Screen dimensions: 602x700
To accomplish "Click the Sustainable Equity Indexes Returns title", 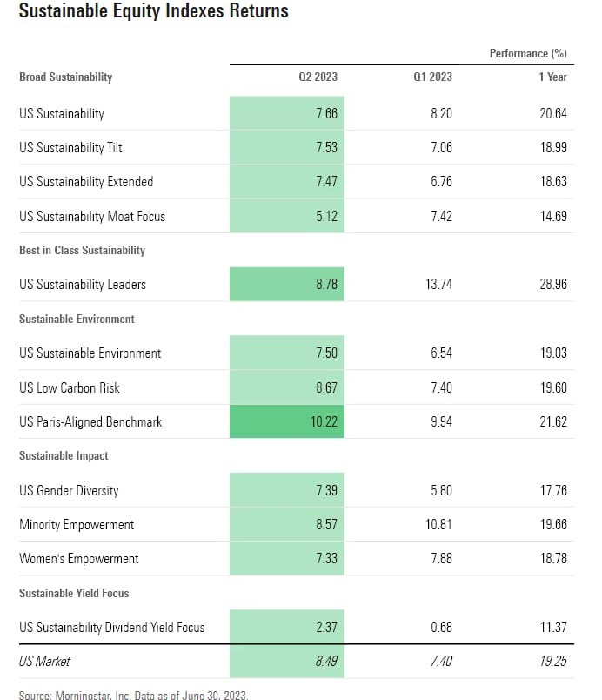I will tap(153, 12).
